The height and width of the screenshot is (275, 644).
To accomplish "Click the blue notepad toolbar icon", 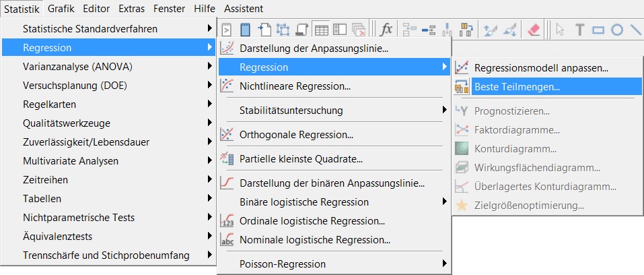I will (245, 30).
